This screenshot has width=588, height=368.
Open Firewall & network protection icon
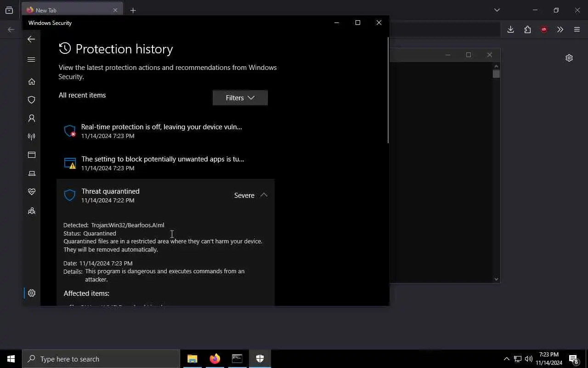[32, 137]
